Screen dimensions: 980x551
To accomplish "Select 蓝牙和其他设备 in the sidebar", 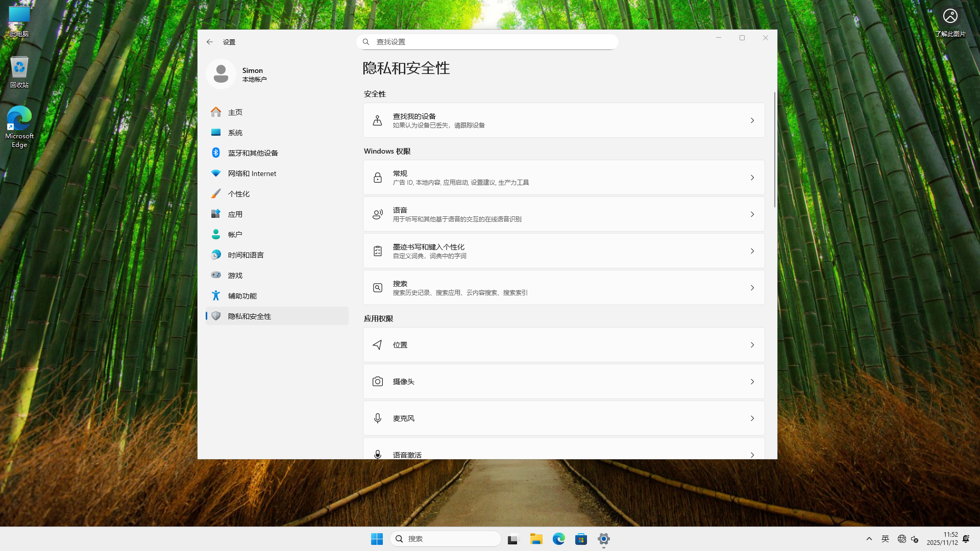I will point(253,153).
